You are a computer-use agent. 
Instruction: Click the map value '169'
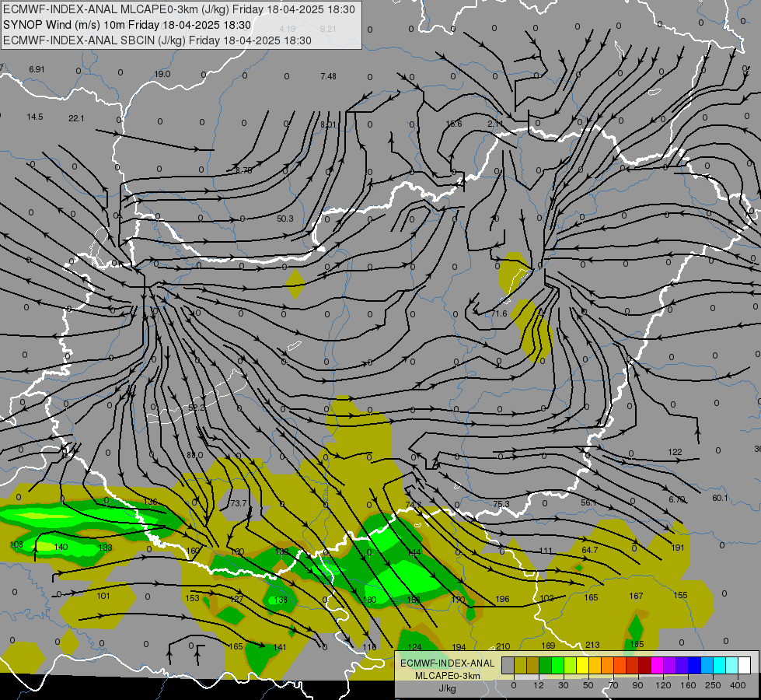pos(548,646)
